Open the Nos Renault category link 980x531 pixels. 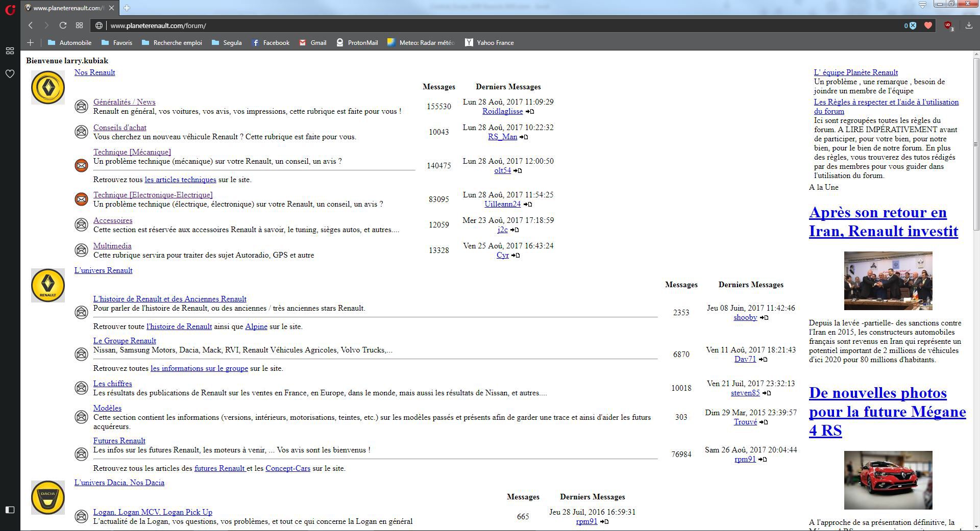point(94,72)
